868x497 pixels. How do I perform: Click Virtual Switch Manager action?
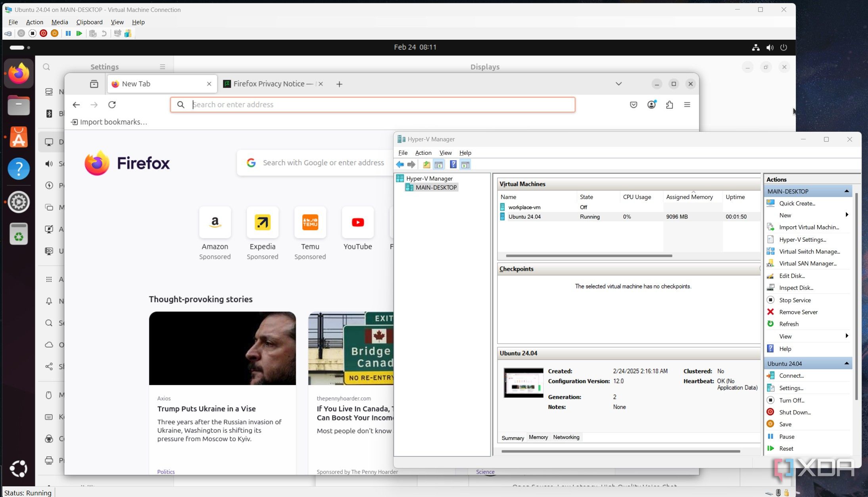point(809,252)
